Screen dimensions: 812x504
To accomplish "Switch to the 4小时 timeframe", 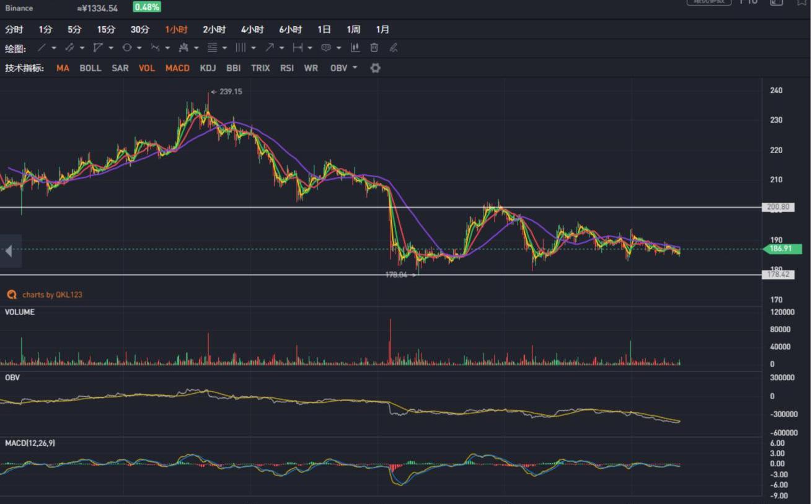I will 252,29.
